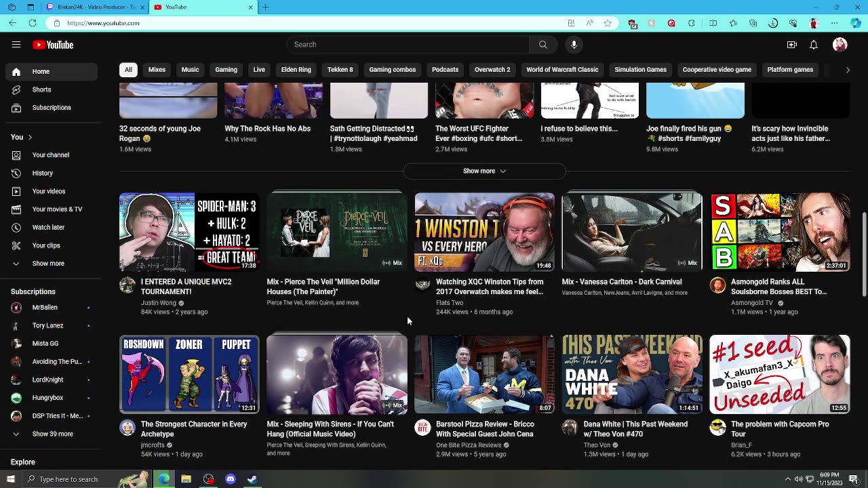Open Strongest Character in Every Archetype title
Image resolution: width=868 pixels, height=488 pixels.
(x=194, y=429)
